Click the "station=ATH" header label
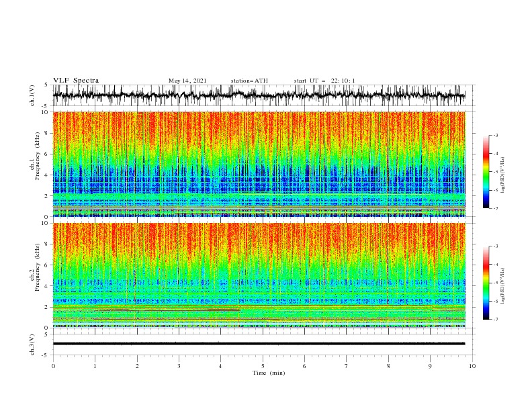Viewport: 532px width, 411px height. (249, 81)
